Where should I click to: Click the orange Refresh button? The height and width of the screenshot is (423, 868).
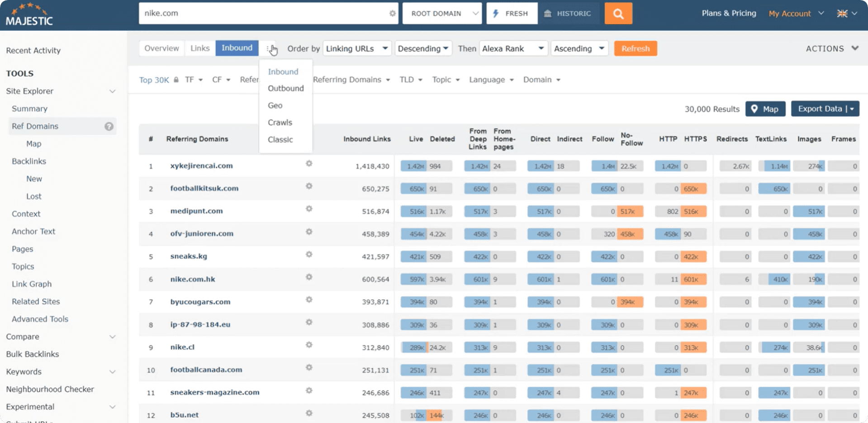tap(635, 48)
